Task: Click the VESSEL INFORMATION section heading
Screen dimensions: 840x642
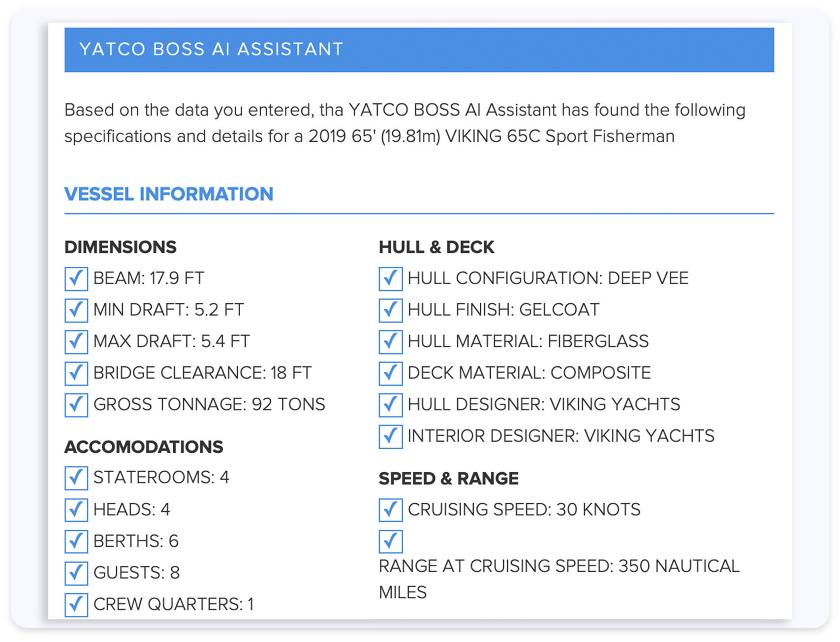Action: click(x=169, y=194)
